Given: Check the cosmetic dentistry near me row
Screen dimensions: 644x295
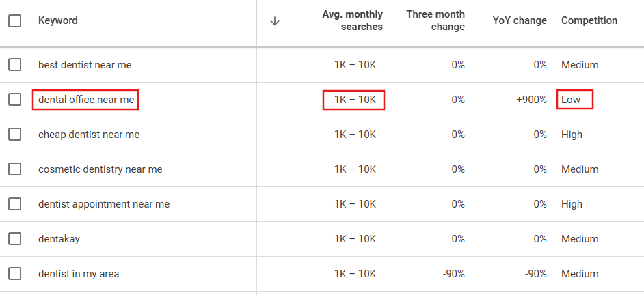Looking at the screenshot, I should [x=15, y=169].
